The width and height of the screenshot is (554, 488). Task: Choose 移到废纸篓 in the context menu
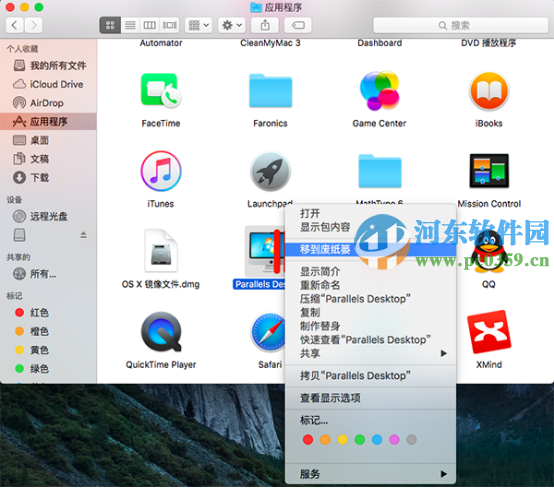pos(370,249)
